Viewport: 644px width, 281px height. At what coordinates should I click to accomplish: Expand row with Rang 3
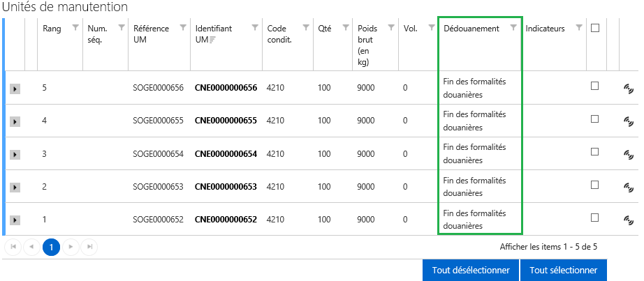[x=15, y=154]
